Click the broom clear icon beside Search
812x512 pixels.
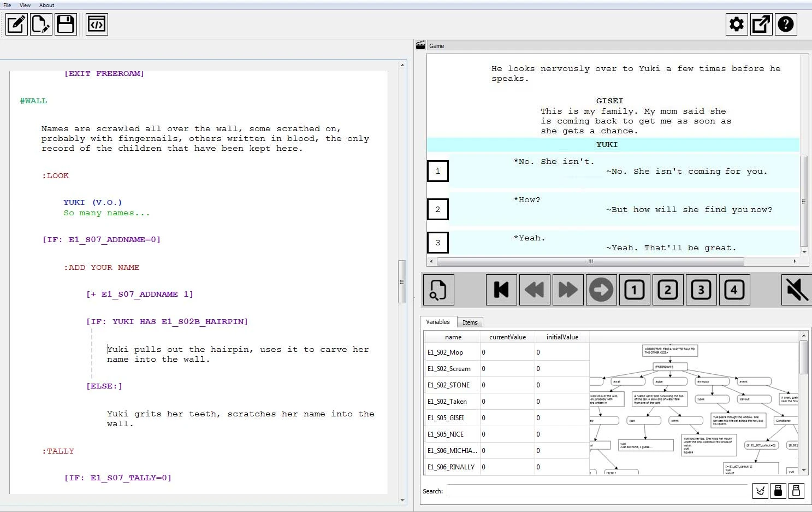(760, 491)
